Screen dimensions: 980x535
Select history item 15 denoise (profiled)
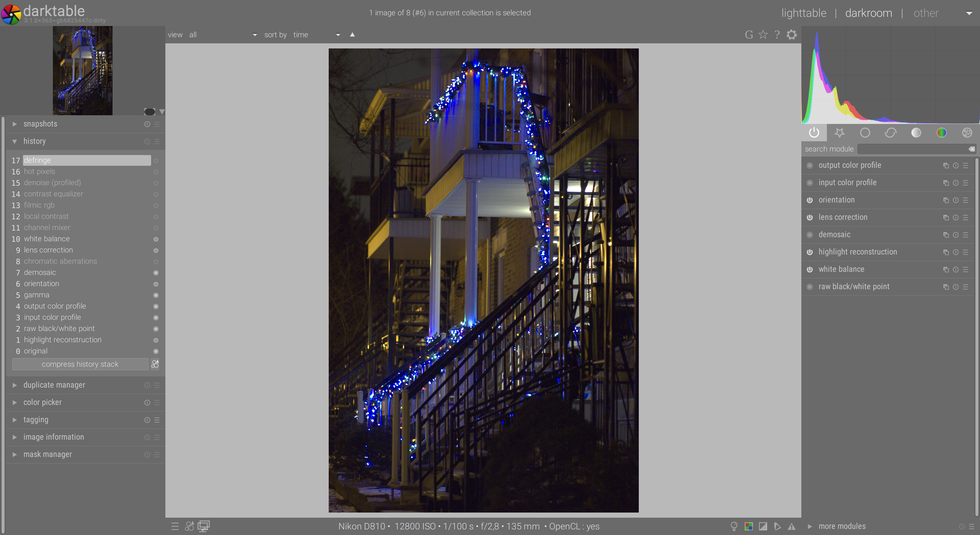(x=87, y=183)
